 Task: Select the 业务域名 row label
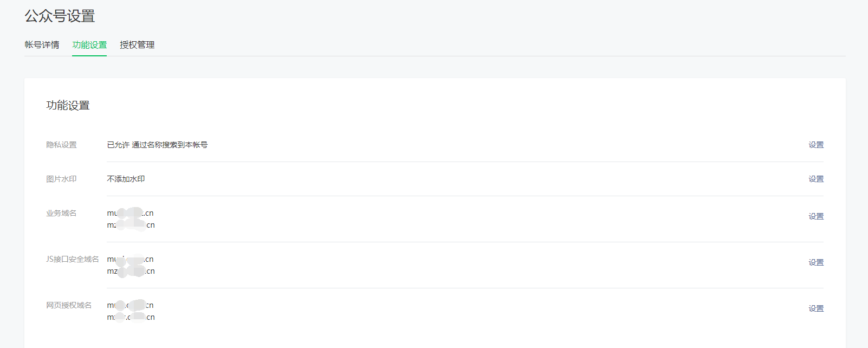point(61,213)
